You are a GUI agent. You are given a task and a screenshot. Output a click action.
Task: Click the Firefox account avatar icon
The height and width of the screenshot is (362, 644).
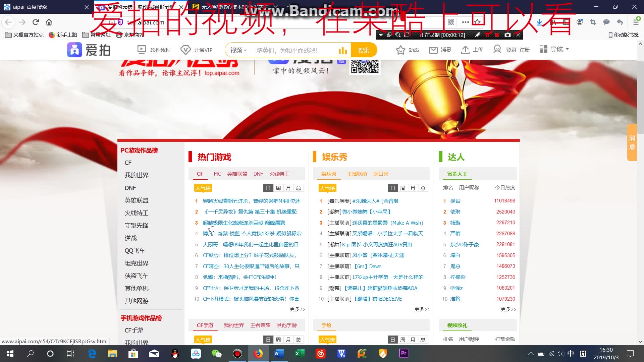click(580, 22)
